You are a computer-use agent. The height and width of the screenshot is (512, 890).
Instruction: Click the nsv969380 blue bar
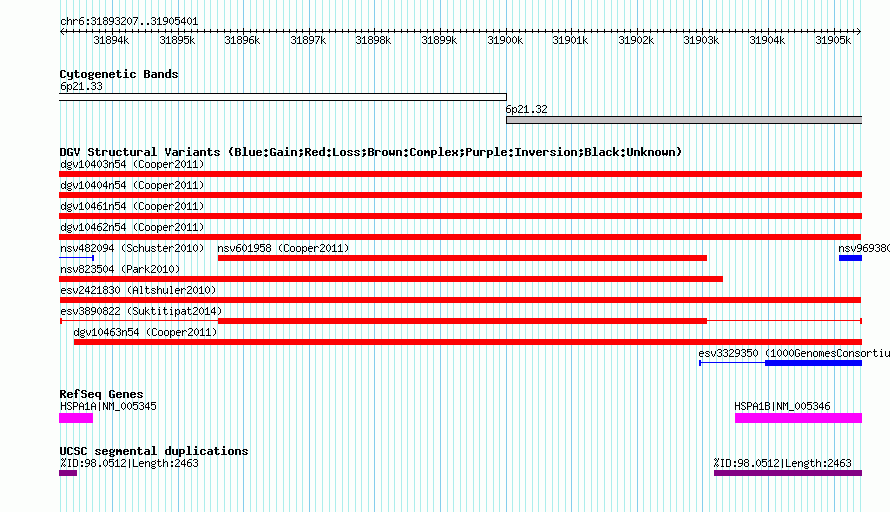click(850, 258)
